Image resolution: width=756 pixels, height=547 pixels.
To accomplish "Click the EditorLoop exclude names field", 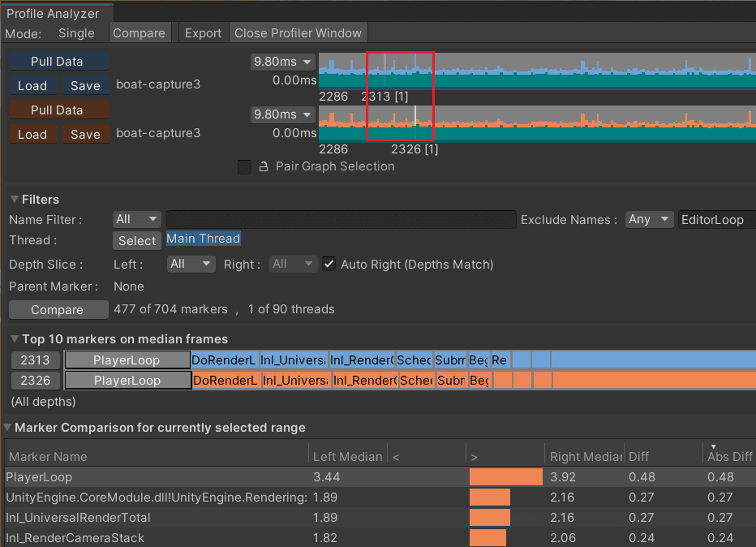I will point(715,218).
